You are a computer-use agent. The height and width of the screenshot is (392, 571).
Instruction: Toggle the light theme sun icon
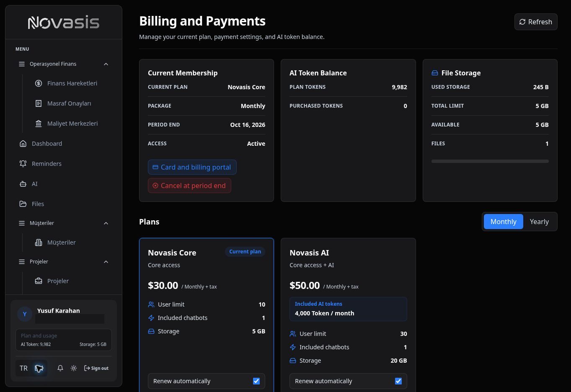[74, 368]
